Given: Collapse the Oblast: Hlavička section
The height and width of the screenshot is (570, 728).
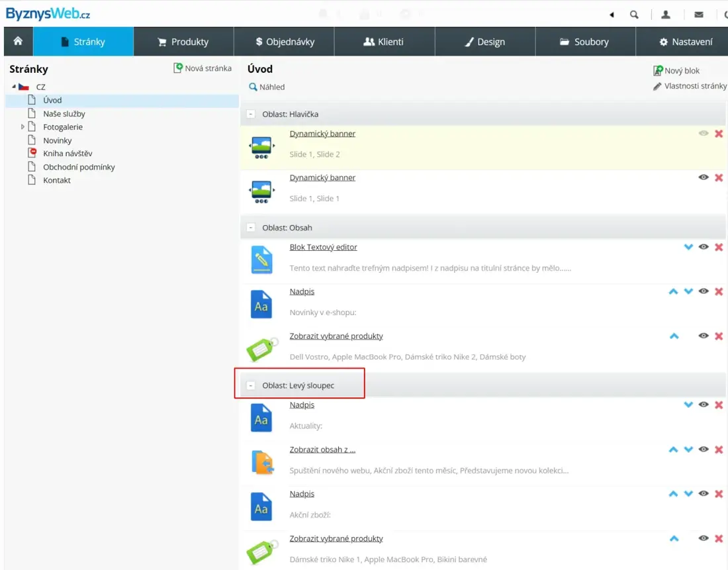Looking at the screenshot, I should (251, 114).
